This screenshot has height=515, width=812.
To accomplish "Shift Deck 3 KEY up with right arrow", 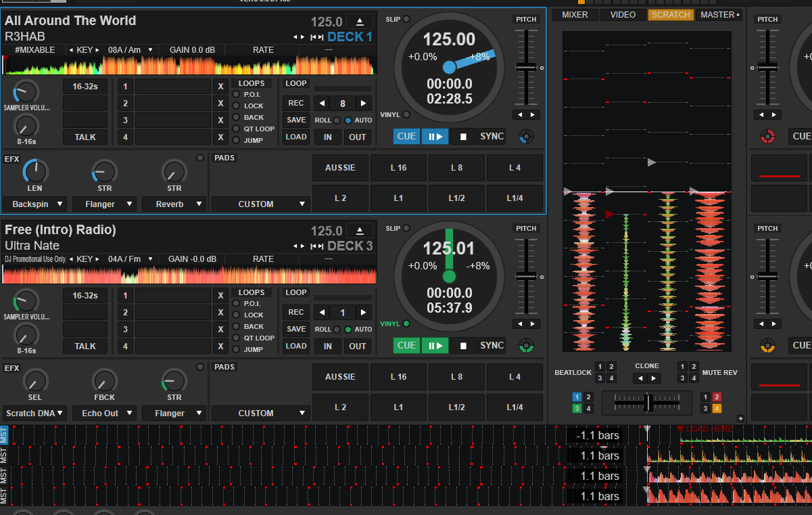I will pos(98,259).
